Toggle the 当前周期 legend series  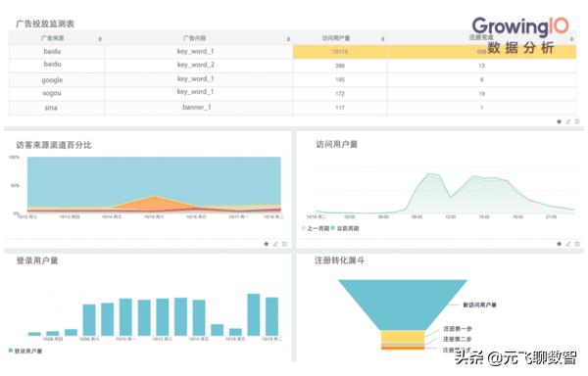click(x=345, y=228)
